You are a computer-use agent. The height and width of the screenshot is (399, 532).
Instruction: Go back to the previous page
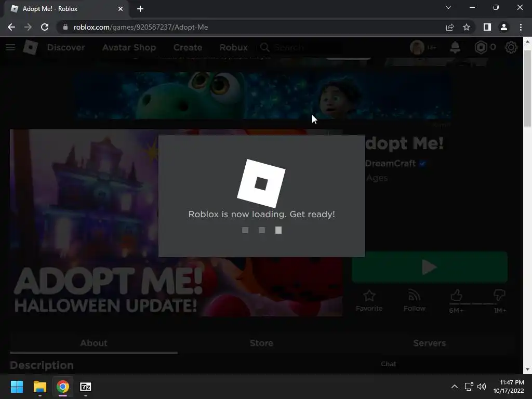click(11, 27)
